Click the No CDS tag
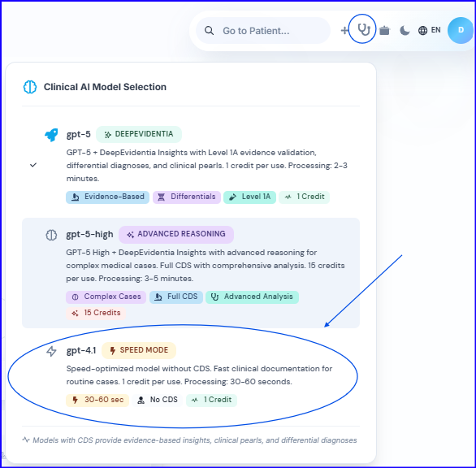 click(x=158, y=400)
